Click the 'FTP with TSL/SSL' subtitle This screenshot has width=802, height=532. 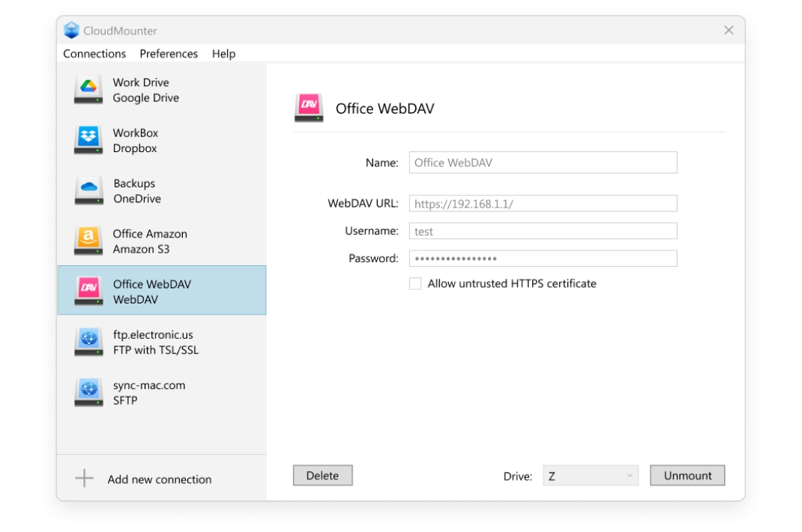[x=156, y=350]
